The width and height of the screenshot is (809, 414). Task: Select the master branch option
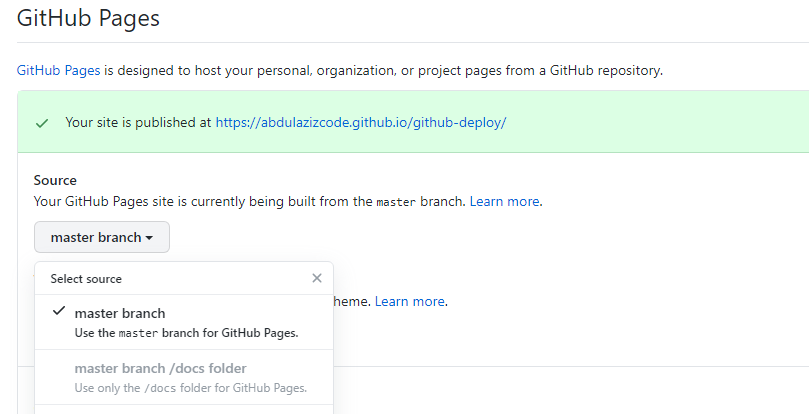(x=184, y=322)
